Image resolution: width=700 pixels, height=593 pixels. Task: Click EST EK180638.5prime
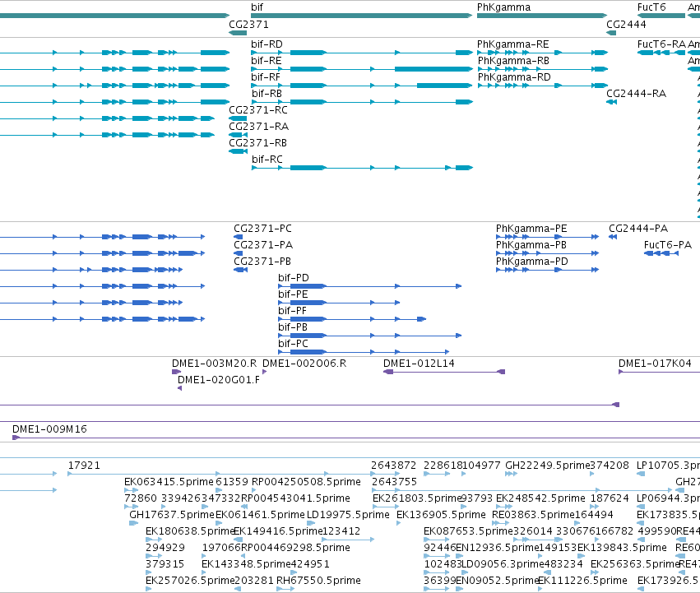click(x=190, y=531)
